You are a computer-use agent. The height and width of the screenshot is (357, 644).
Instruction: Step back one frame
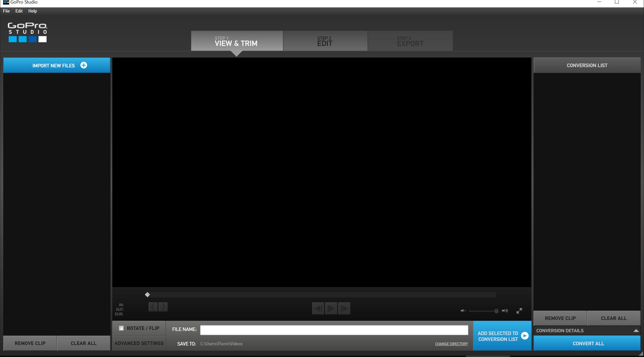click(x=318, y=309)
